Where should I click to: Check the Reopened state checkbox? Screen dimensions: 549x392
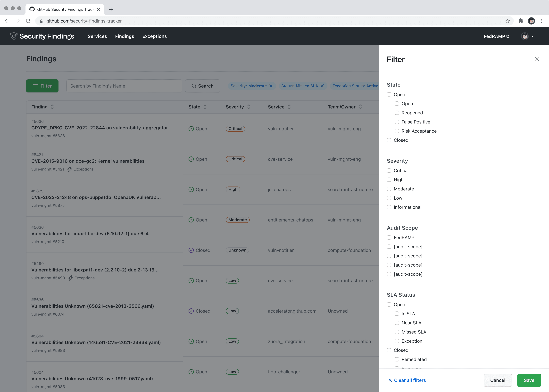(397, 113)
